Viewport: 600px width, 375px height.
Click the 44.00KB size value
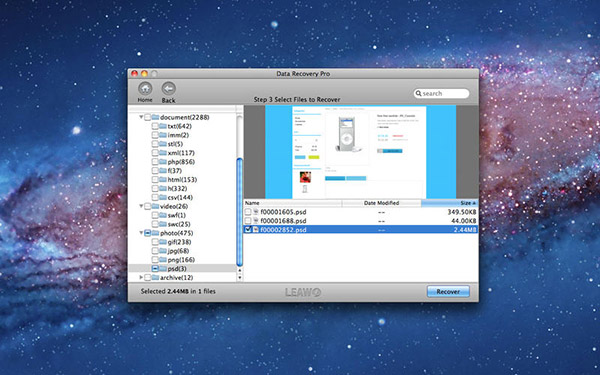463,221
